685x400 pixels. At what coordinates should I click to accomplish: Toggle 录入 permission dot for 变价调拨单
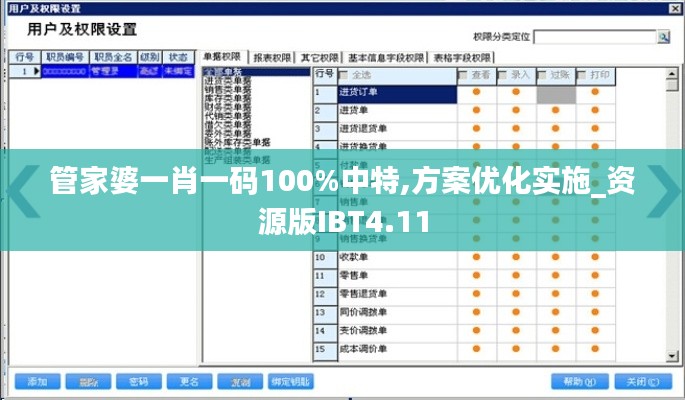tap(516, 331)
